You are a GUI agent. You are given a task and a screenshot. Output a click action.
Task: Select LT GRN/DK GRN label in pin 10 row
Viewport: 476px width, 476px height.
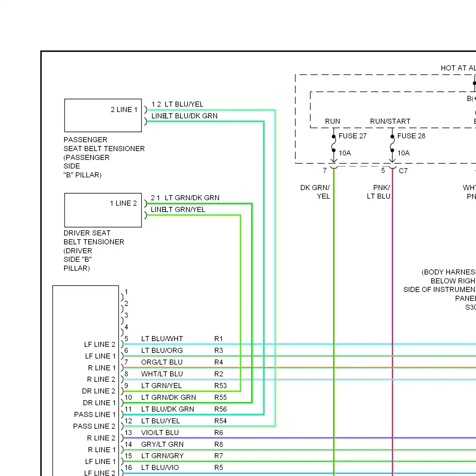coord(169,397)
